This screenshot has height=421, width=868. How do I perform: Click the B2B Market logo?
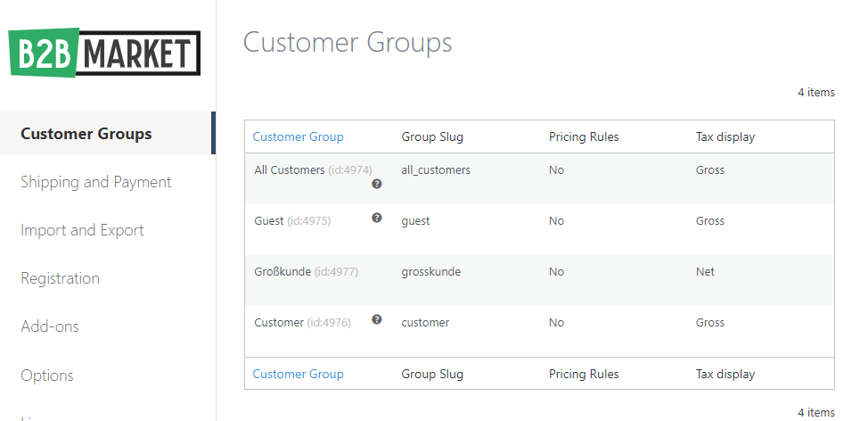(x=104, y=54)
